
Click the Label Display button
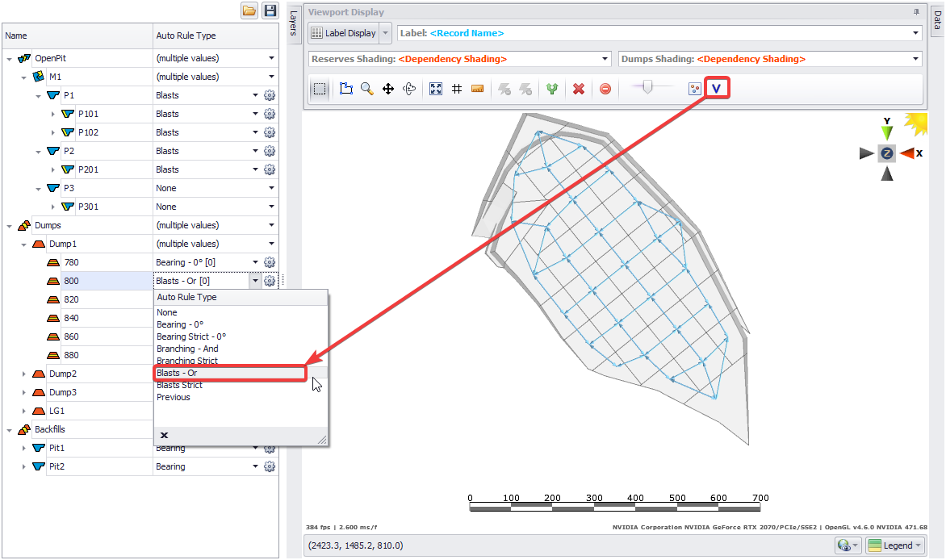[x=344, y=33]
